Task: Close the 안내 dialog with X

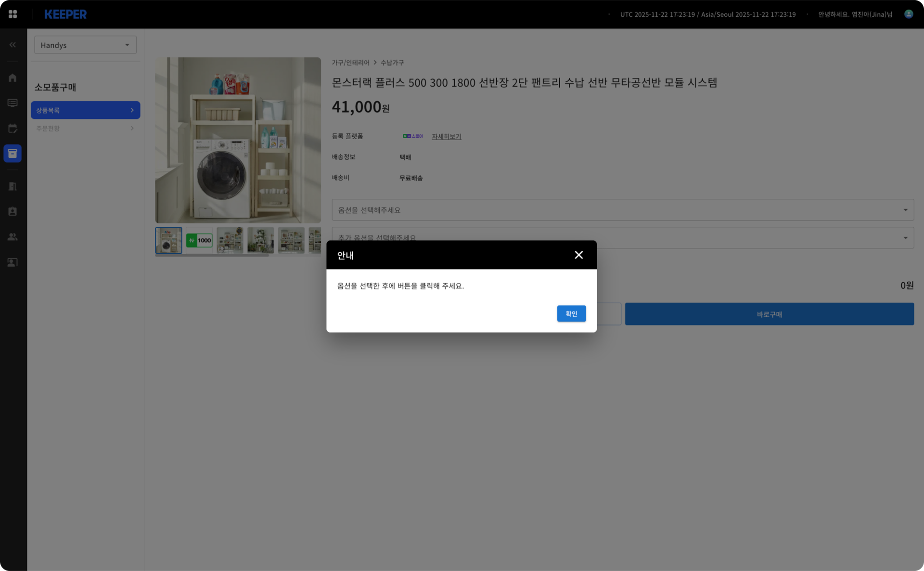Action: point(579,255)
